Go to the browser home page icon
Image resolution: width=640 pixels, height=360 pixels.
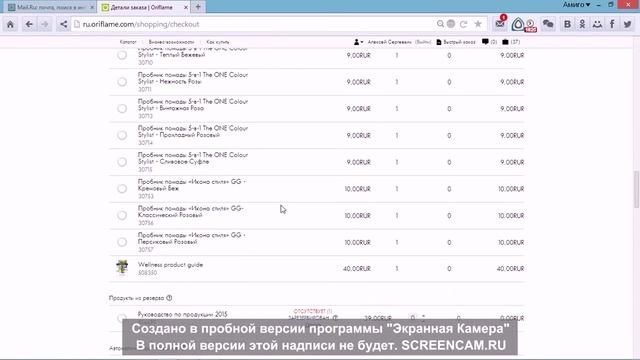click(10, 24)
